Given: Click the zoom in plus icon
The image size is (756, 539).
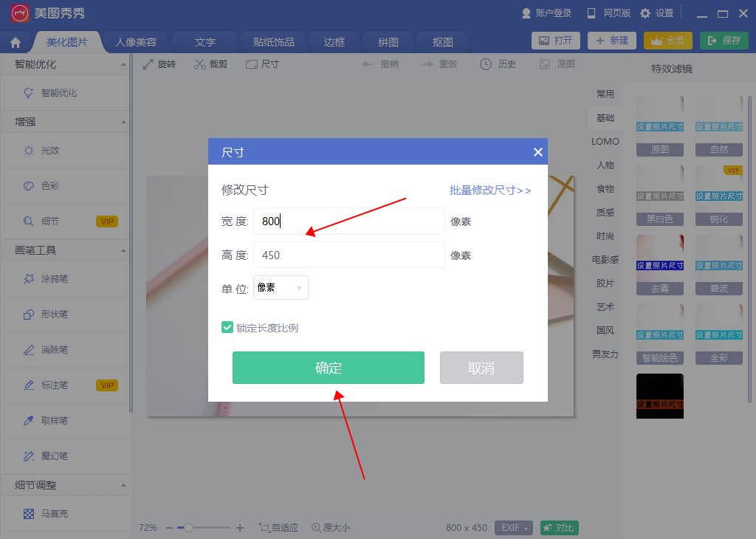Looking at the screenshot, I should (x=240, y=528).
